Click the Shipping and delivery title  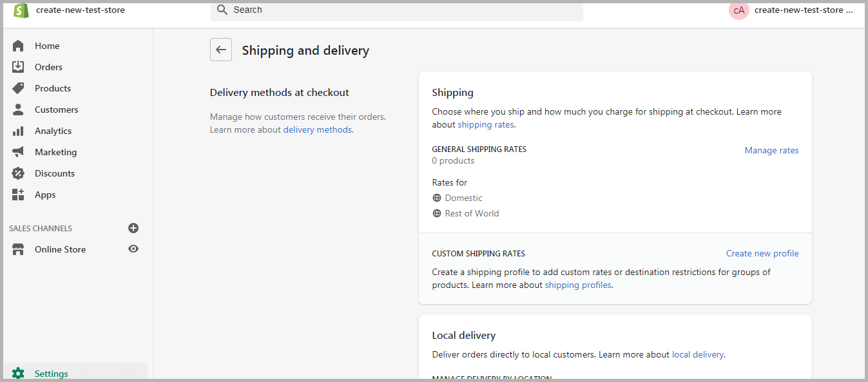pyautogui.click(x=305, y=50)
